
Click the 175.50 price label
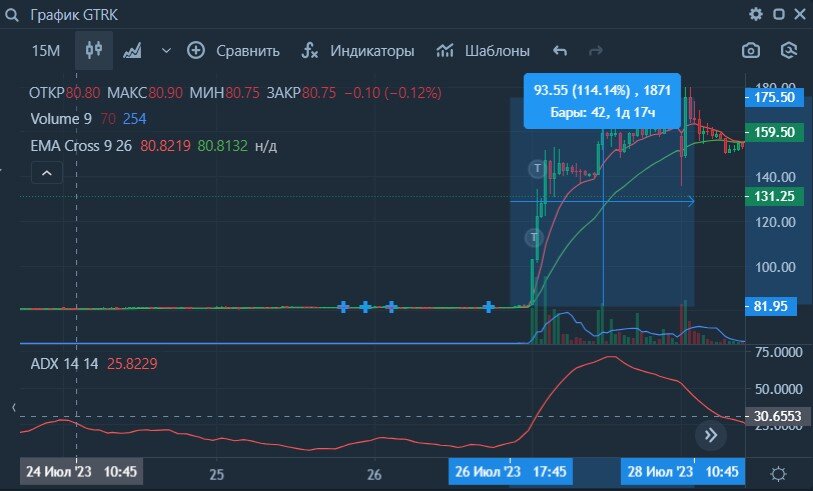pyautogui.click(x=774, y=97)
